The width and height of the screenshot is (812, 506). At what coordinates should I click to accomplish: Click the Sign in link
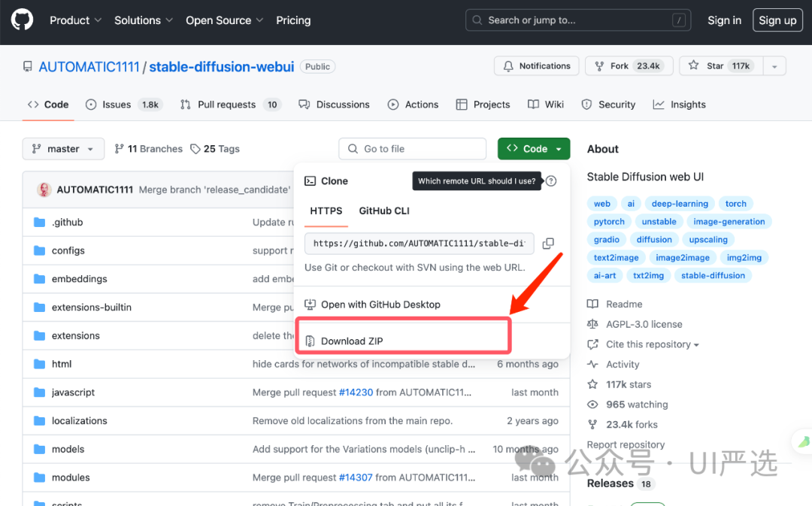point(724,20)
